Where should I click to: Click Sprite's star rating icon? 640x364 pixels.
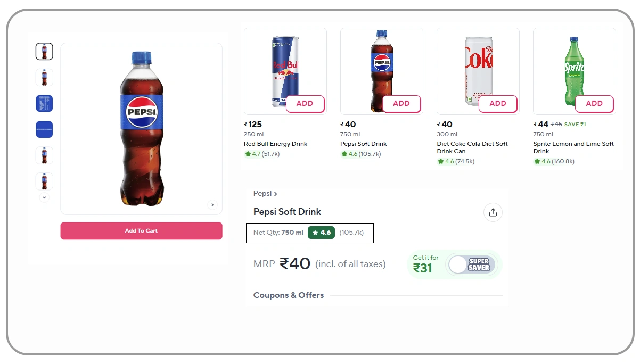tap(537, 161)
